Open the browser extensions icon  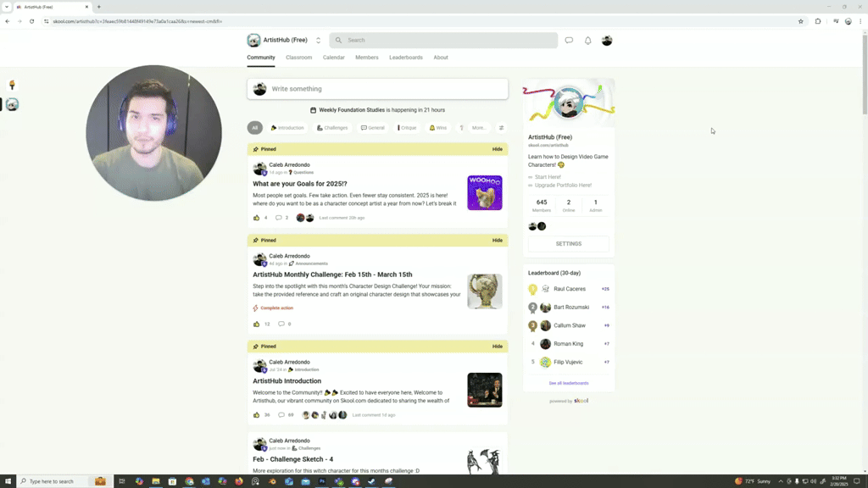pos(818,21)
